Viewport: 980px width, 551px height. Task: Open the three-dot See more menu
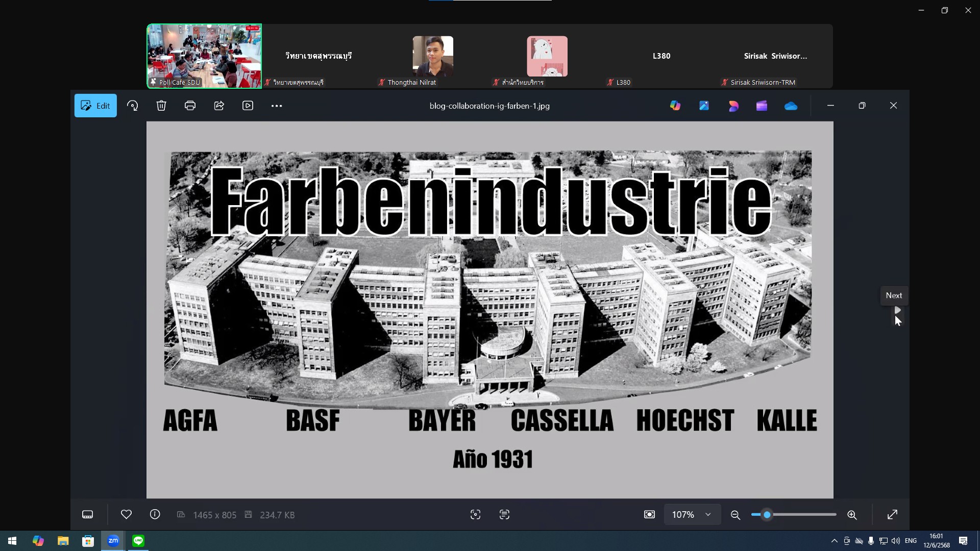point(277,106)
